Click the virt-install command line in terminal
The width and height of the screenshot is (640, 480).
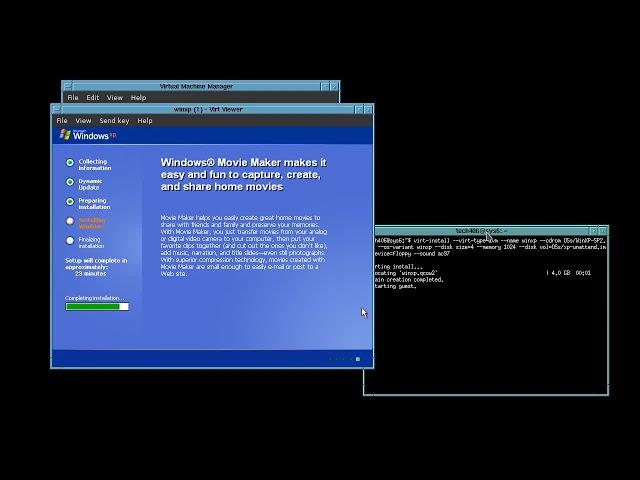point(490,240)
